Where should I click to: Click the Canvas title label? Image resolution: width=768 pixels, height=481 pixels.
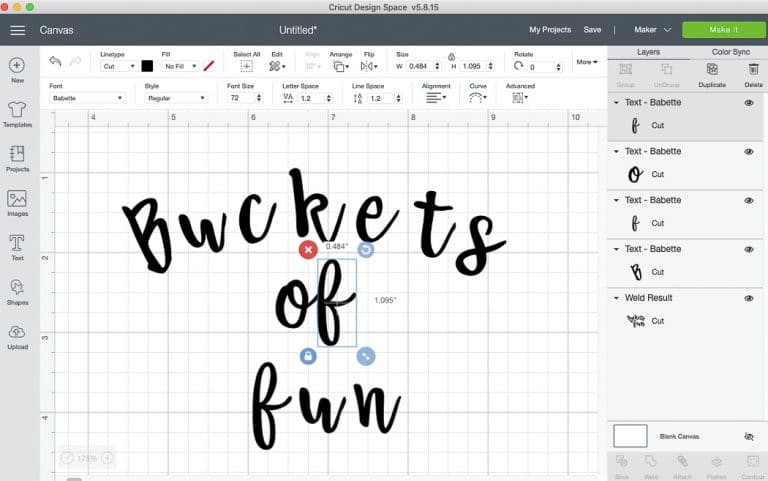pyautogui.click(x=56, y=30)
